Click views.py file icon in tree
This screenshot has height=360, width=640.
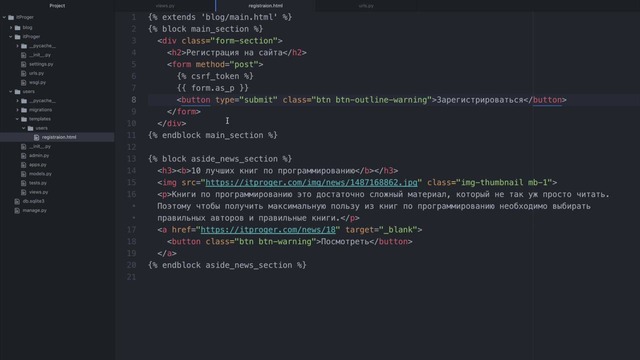(x=24, y=192)
